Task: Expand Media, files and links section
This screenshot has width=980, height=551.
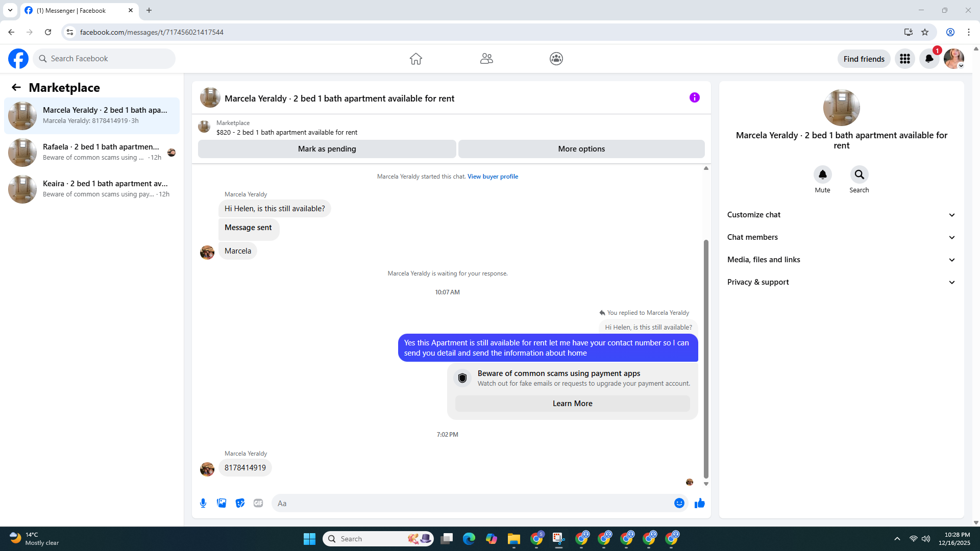Action: click(842, 260)
